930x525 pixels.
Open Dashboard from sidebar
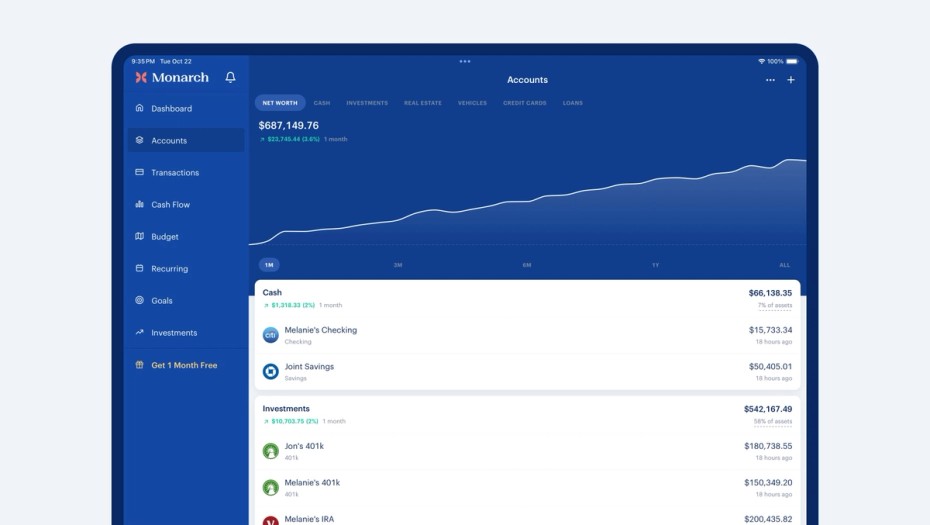[x=171, y=109]
